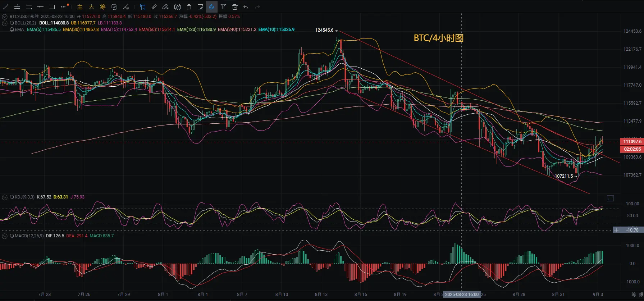Toggle the magnet snap mode

[212, 7]
